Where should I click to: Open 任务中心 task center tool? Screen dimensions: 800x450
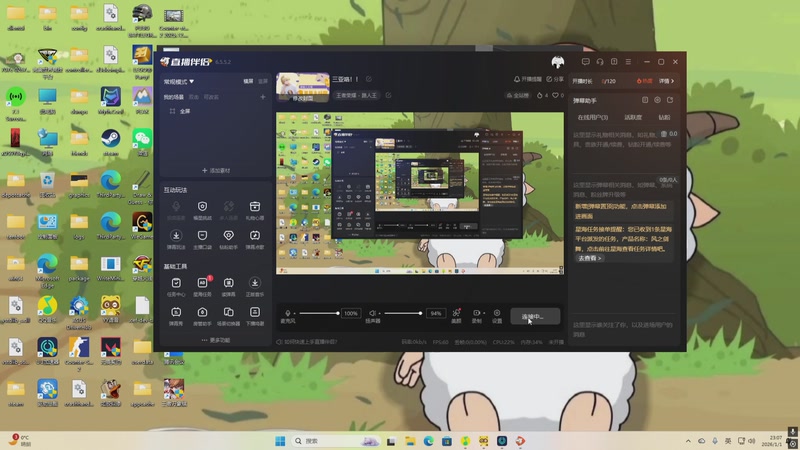pyautogui.click(x=176, y=287)
